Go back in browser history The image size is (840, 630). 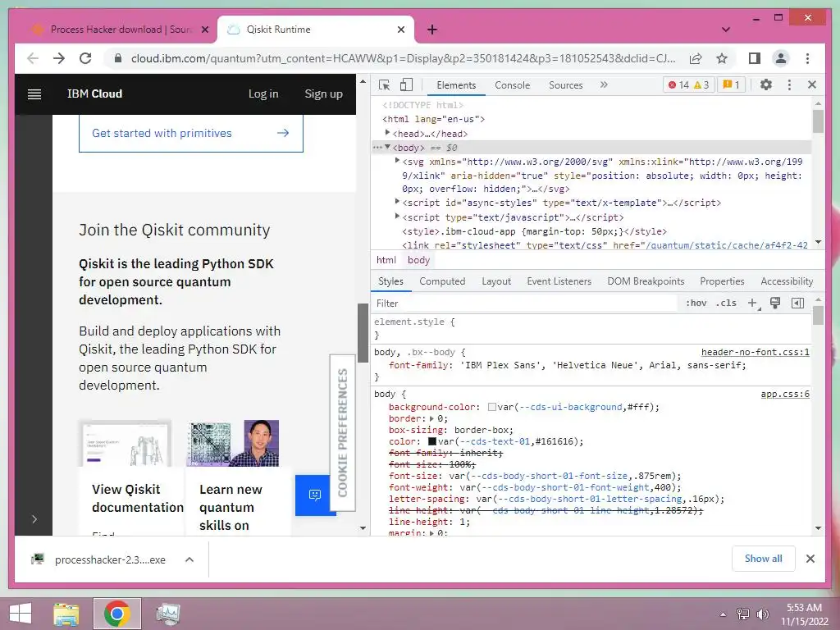click(33, 58)
